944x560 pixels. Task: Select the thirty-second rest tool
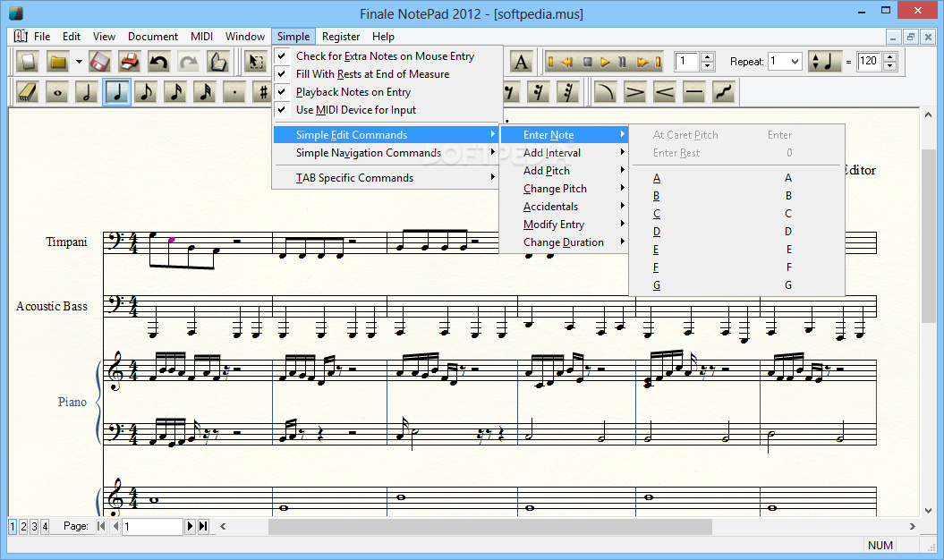pyautogui.click(x=567, y=92)
